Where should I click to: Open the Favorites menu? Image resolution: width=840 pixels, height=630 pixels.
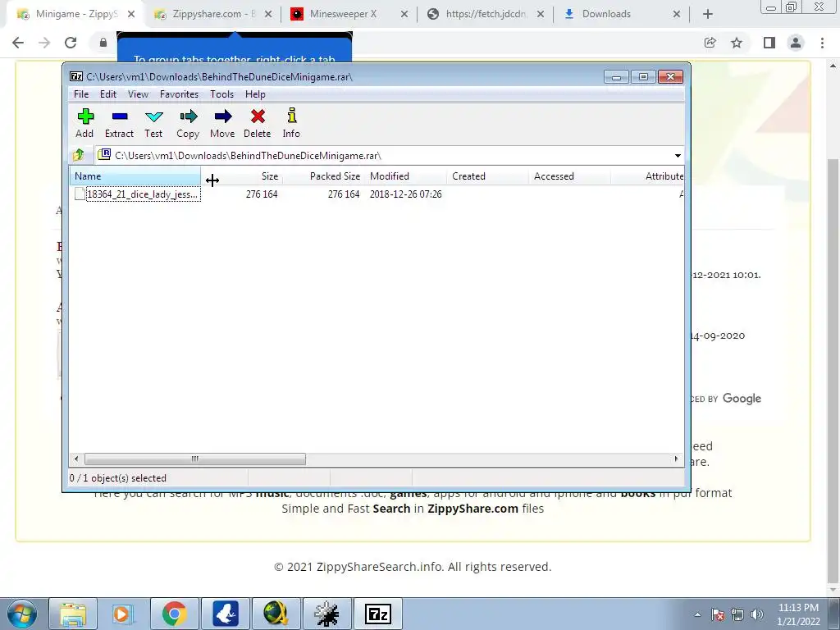coord(179,94)
